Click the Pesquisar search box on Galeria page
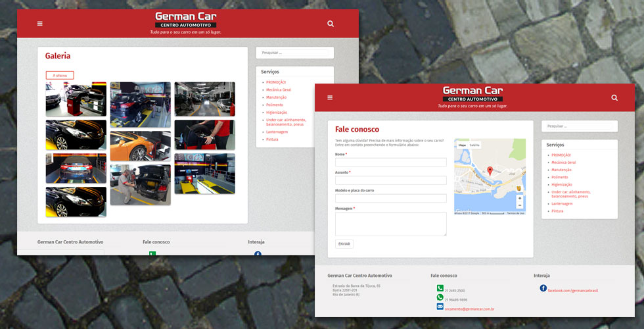Screen dimensions: 644x329 294,53
